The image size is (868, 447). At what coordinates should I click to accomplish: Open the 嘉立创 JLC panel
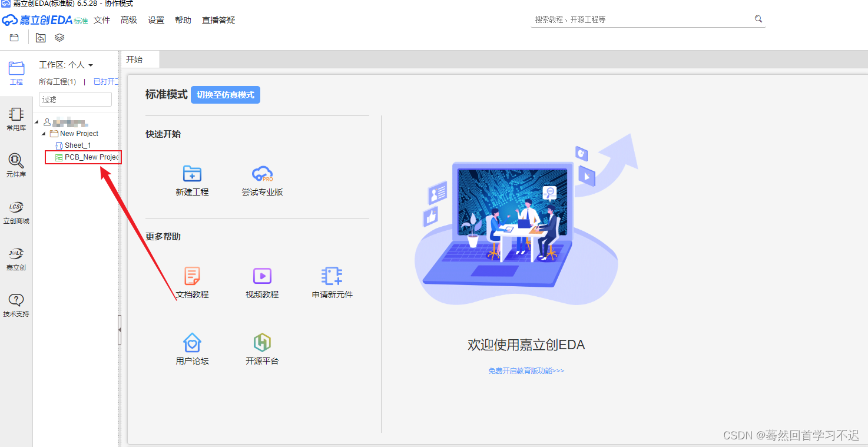pos(16,259)
